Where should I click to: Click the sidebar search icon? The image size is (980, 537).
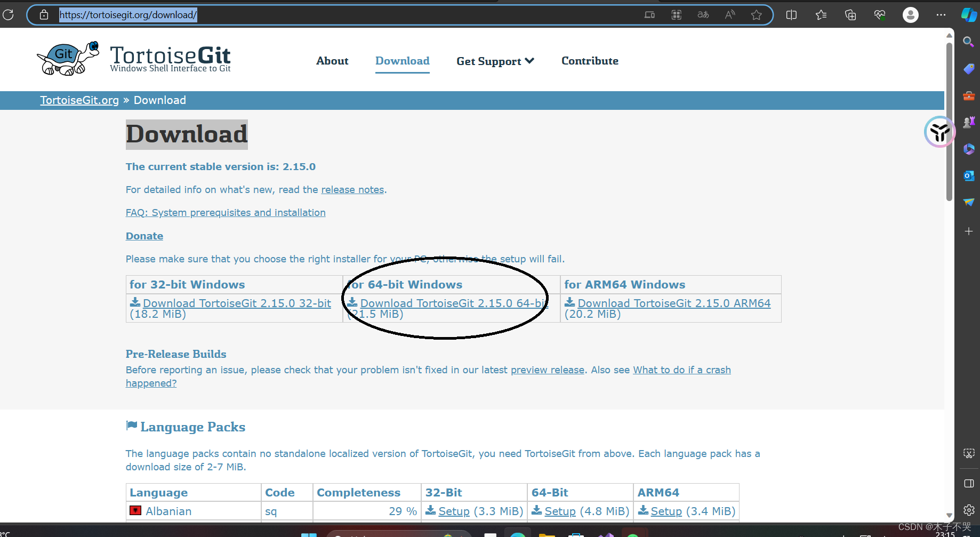click(968, 42)
